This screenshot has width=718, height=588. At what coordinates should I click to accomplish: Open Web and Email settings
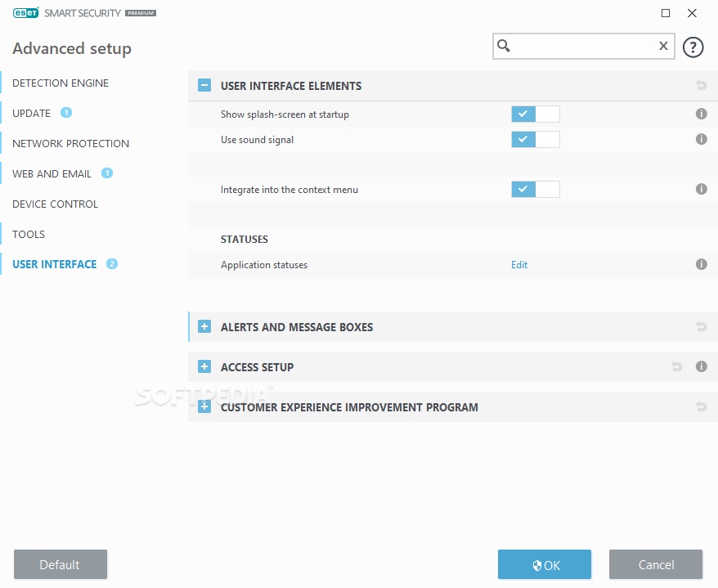pyautogui.click(x=52, y=173)
